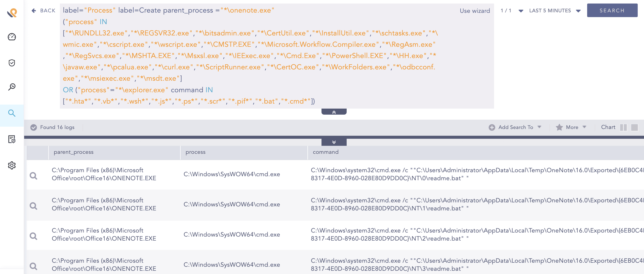The height and width of the screenshot is (274, 644).
Task: Open the investigation magnifier sidebar icon
Action: (x=12, y=87)
